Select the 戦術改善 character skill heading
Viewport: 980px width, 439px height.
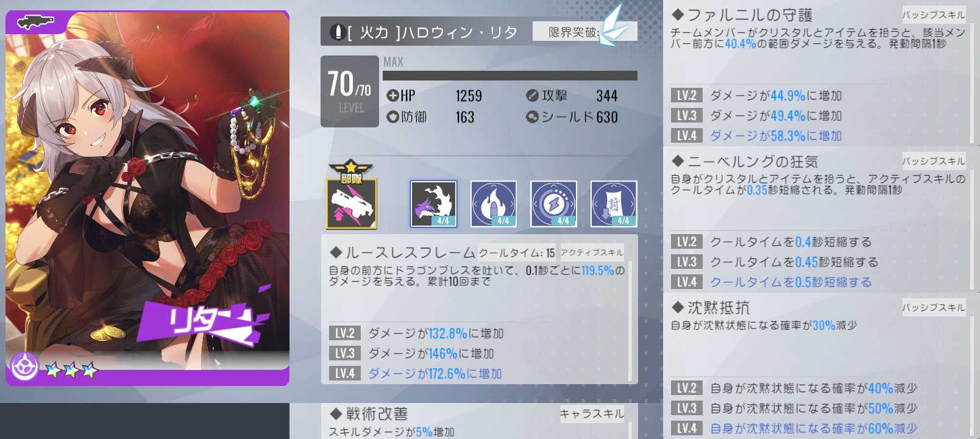click(x=369, y=414)
